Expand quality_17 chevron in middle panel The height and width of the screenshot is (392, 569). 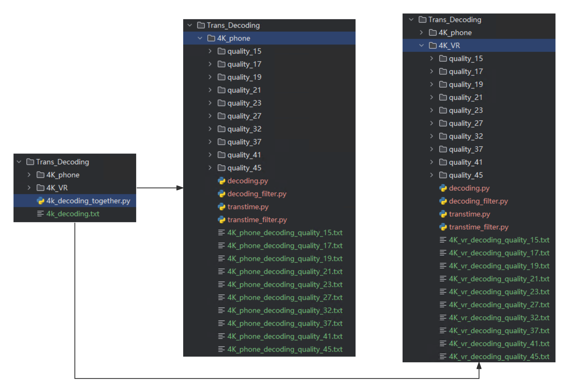tap(210, 64)
